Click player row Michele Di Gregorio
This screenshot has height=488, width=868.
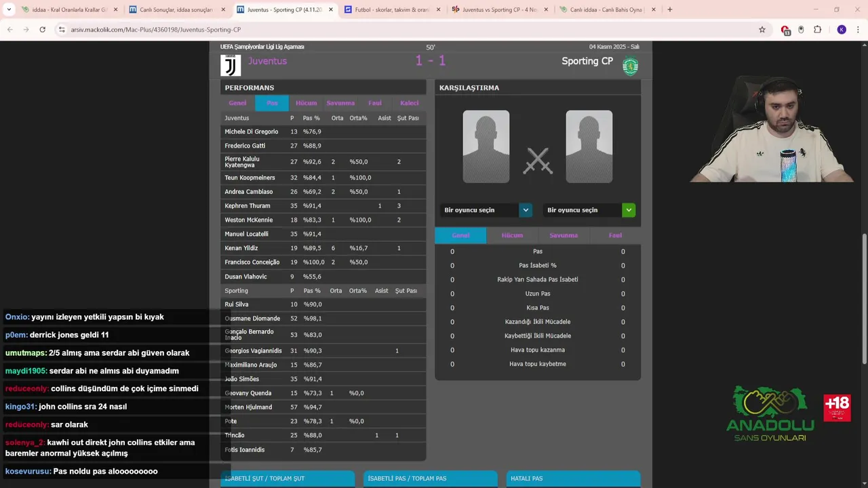coord(323,131)
